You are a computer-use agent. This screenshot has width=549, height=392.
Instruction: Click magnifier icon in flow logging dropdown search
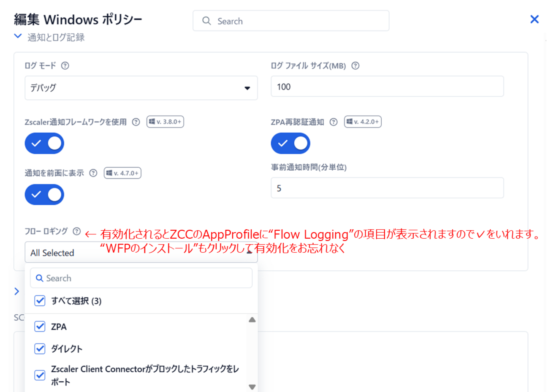(40, 278)
